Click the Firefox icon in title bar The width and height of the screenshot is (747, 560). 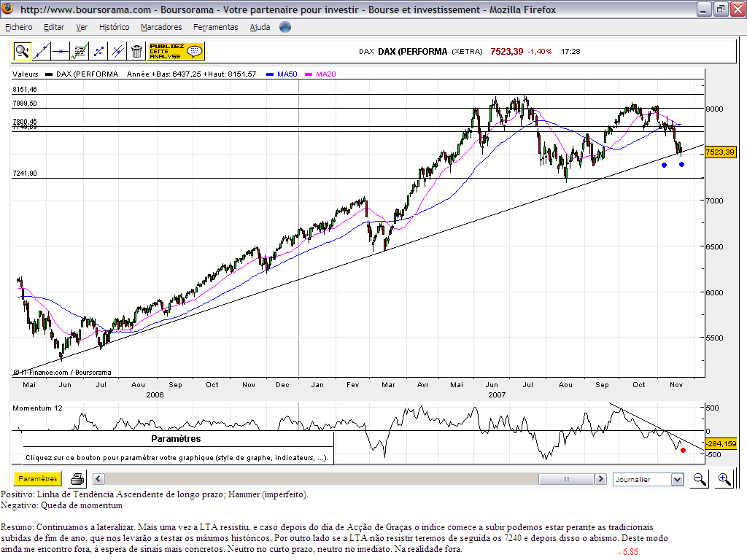click(7, 9)
